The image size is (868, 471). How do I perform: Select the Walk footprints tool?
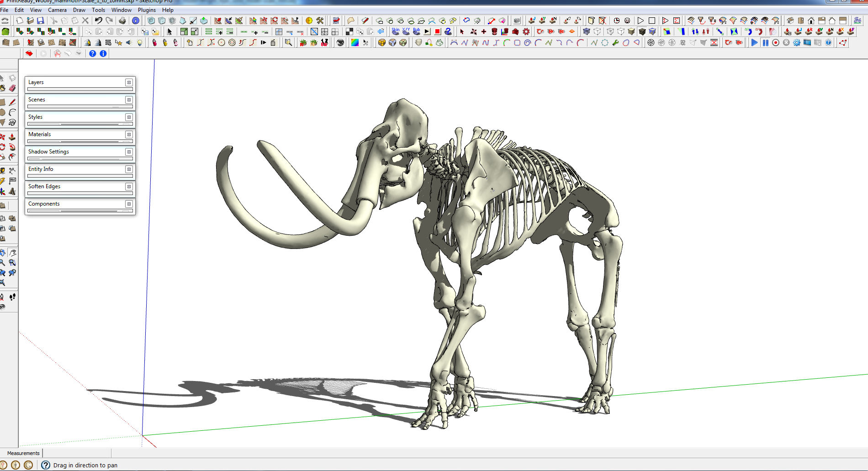pyautogui.click(x=12, y=297)
